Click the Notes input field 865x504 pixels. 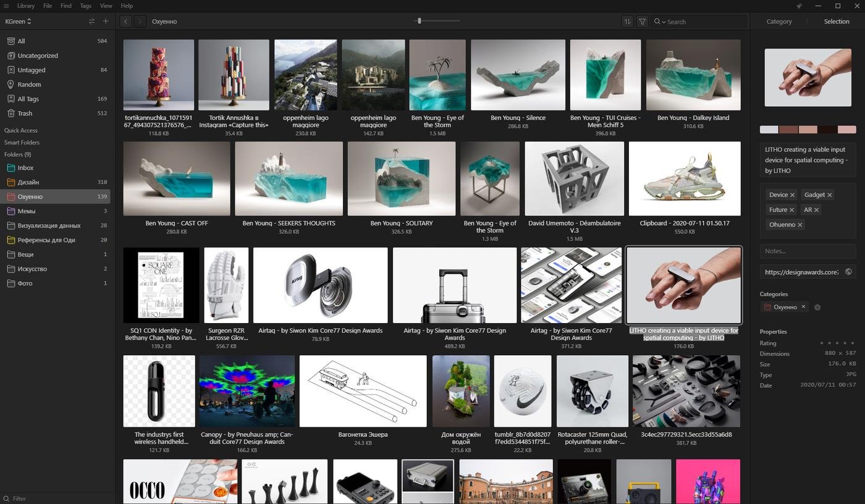pyautogui.click(x=807, y=251)
